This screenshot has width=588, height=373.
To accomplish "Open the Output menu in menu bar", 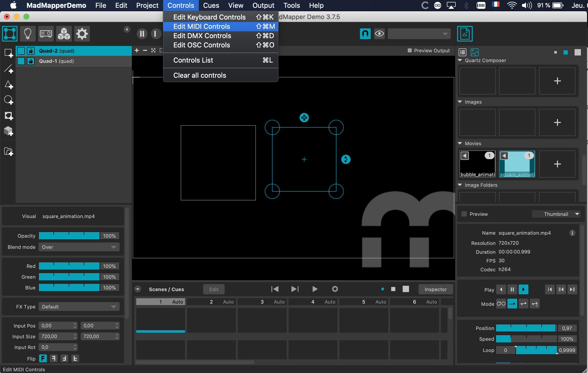I will click(263, 5).
